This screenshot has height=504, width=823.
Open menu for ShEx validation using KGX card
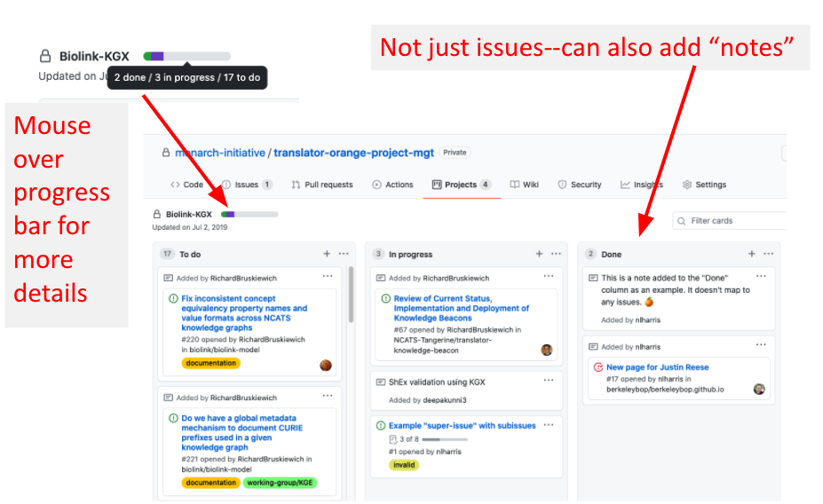click(549, 381)
